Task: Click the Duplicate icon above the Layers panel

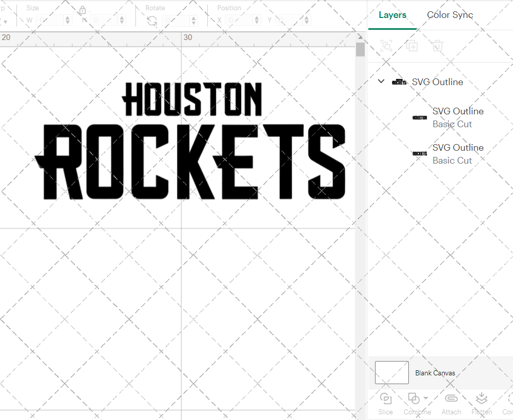Action: point(412,46)
